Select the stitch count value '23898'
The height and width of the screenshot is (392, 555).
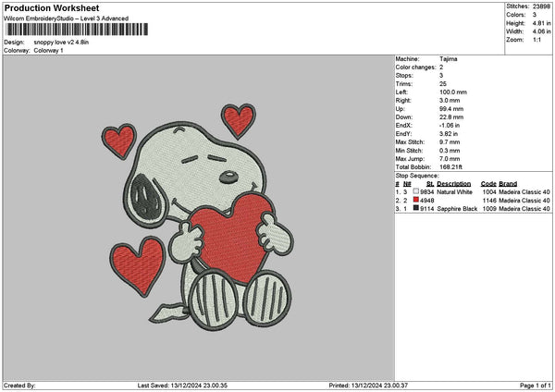click(x=541, y=6)
